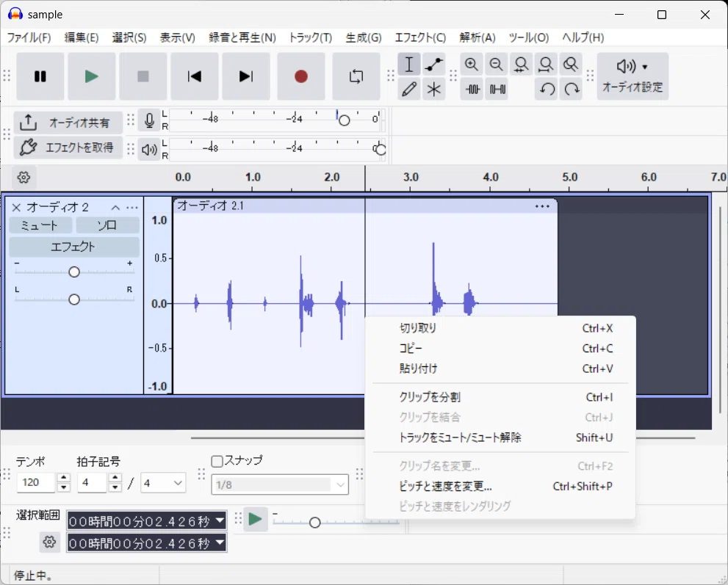Skip to end of project
Screen dimensions: 728x585
point(245,76)
